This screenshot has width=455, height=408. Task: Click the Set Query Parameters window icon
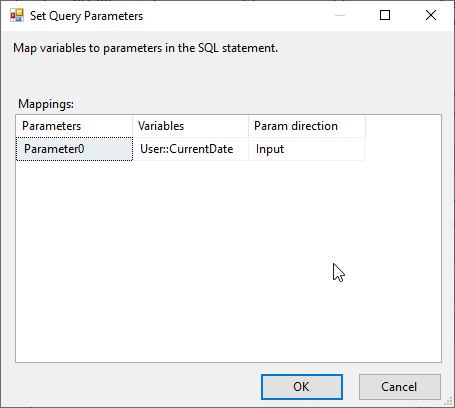point(17,15)
